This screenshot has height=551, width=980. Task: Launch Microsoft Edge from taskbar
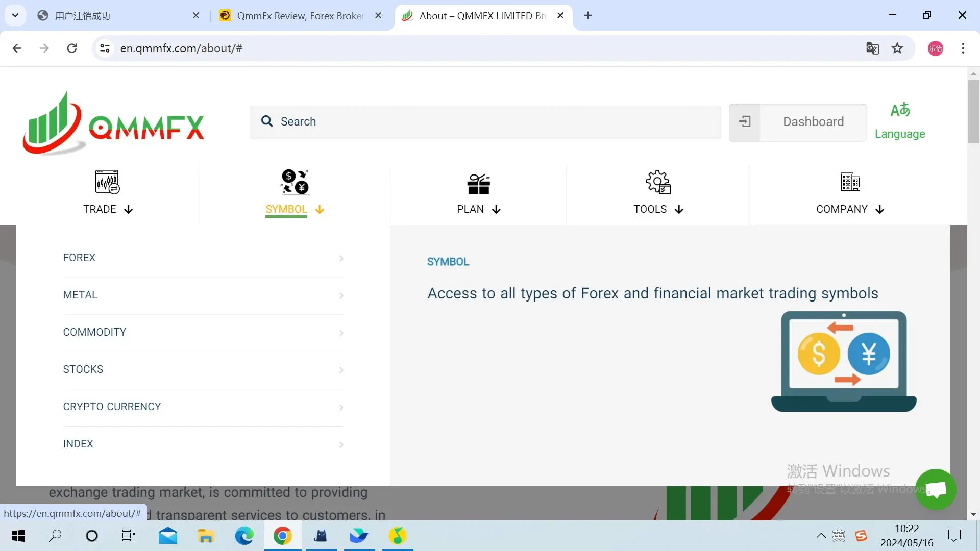[x=244, y=536]
